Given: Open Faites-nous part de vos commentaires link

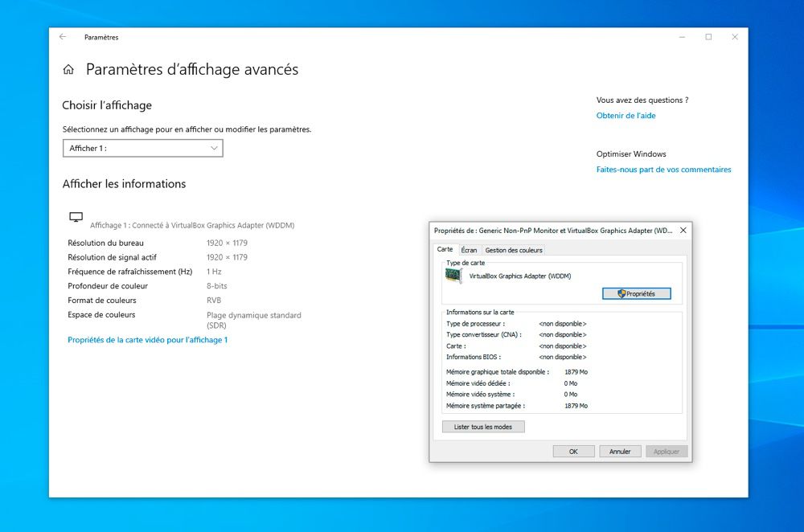Looking at the screenshot, I should coord(663,170).
